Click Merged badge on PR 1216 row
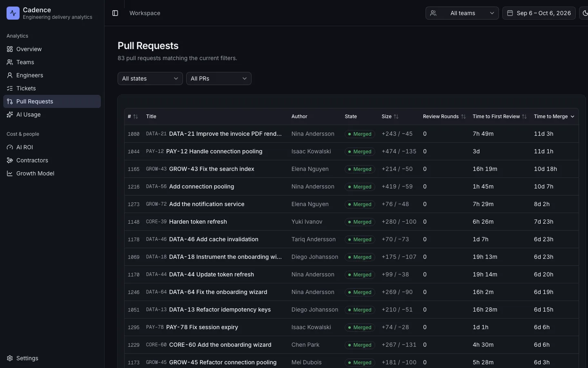Image resolution: width=588 pixels, height=368 pixels. (360, 187)
